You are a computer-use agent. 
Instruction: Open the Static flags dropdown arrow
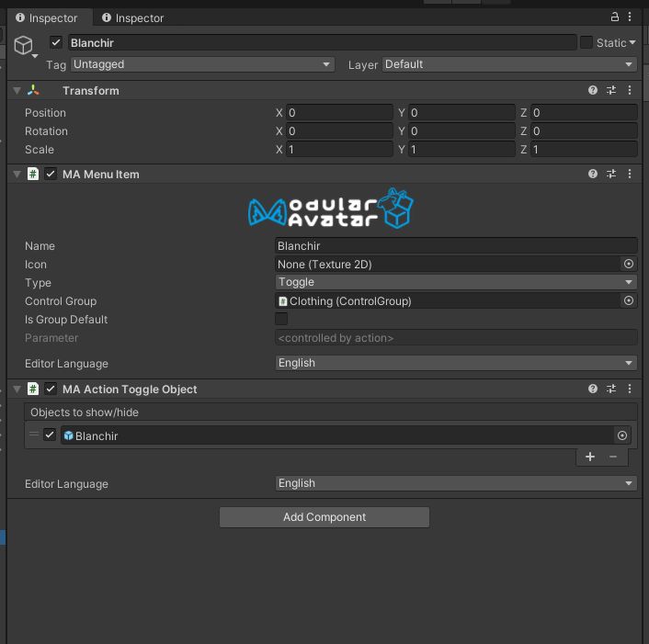click(x=632, y=42)
